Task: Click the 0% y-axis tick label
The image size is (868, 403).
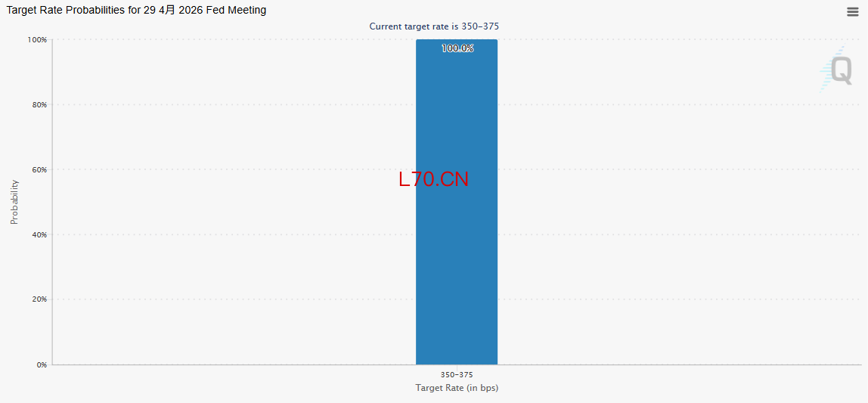Action: click(42, 365)
